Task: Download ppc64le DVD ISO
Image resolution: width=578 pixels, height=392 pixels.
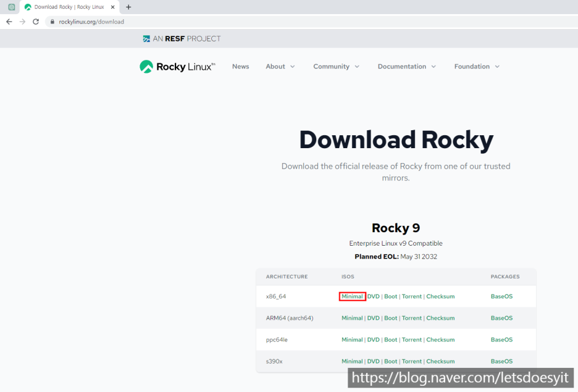Action: click(x=373, y=340)
